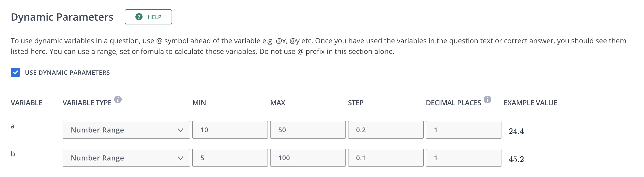Select variable a's STEP field showing 0.2

click(386, 130)
